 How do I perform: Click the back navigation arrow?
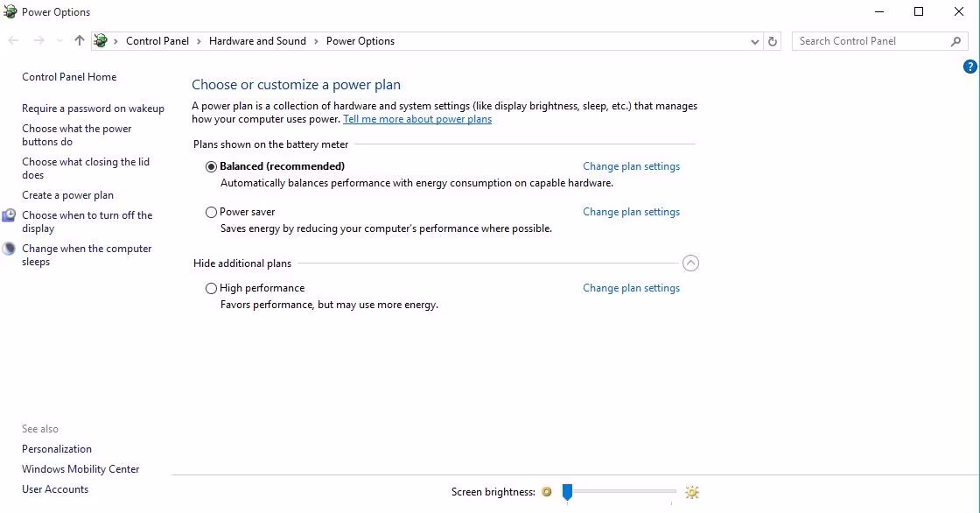click(x=14, y=41)
